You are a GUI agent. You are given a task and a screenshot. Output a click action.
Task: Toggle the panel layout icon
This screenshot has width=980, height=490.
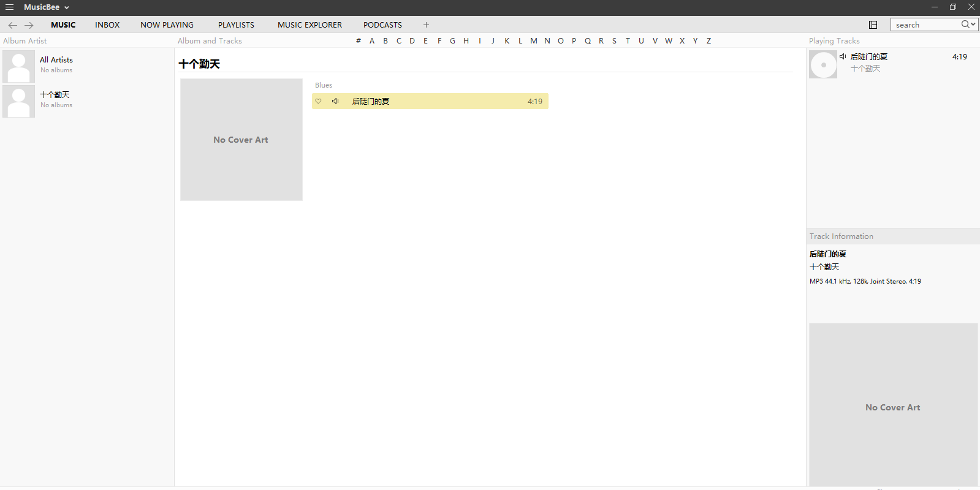click(x=873, y=25)
